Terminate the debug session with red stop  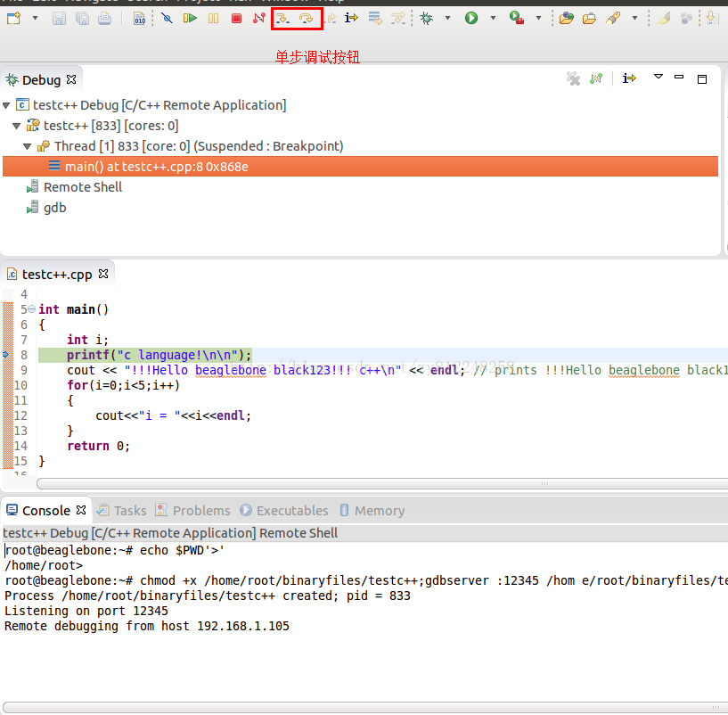click(x=236, y=18)
